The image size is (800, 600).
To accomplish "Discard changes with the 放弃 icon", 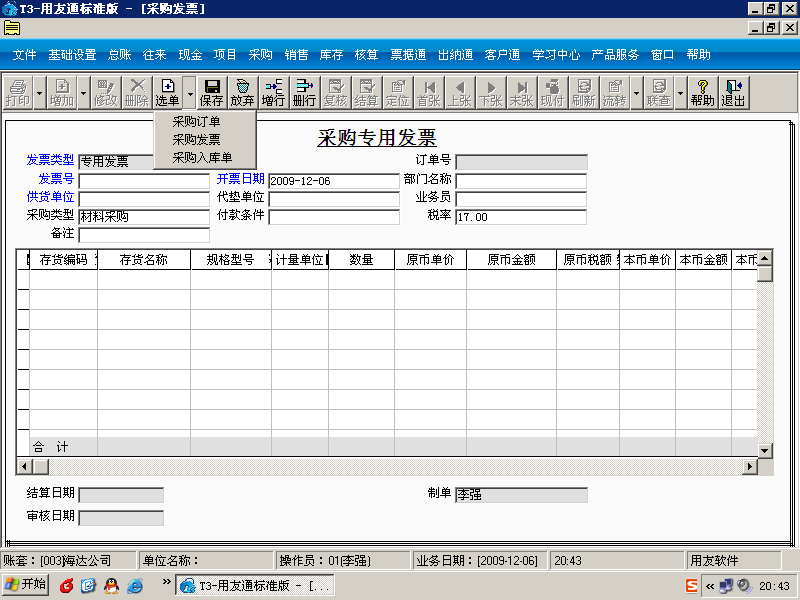I will pos(242,92).
